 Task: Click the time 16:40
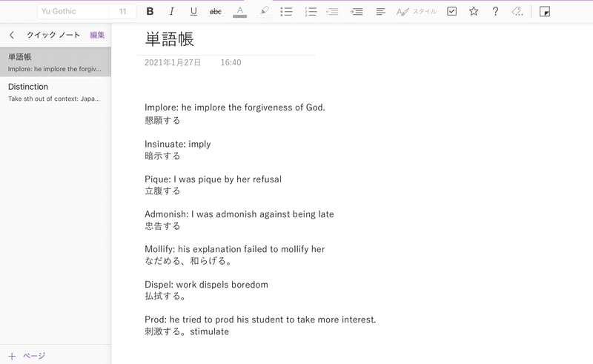(x=231, y=62)
